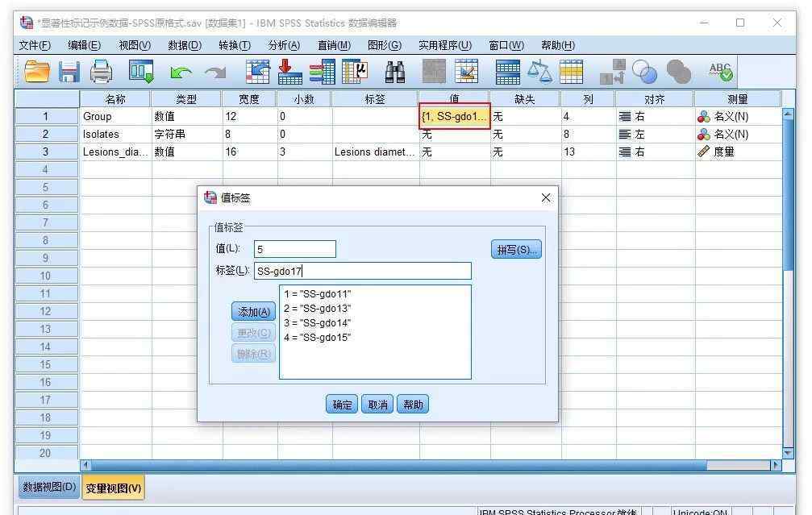Click the Isolates variable name cell

[115, 134]
